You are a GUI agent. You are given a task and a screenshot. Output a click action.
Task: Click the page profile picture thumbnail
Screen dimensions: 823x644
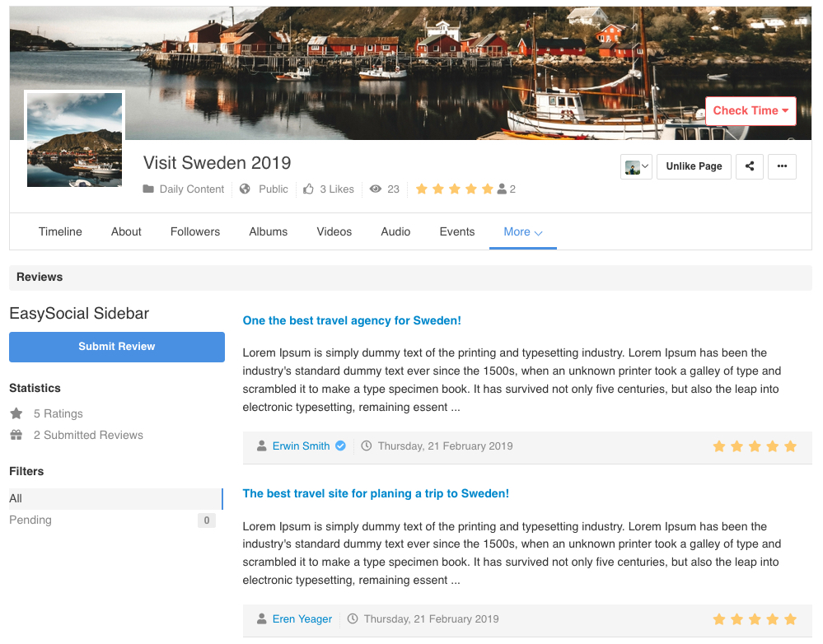tap(74, 140)
